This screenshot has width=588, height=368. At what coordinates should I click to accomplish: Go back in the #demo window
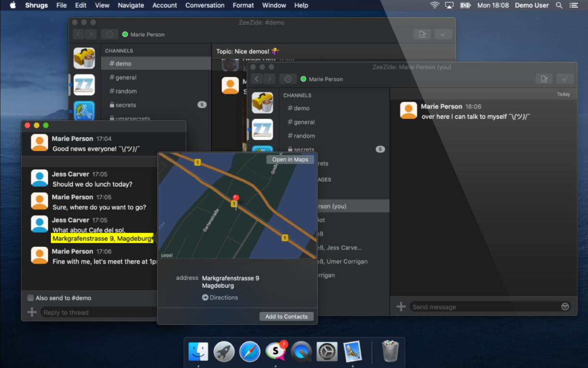click(79, 34)
